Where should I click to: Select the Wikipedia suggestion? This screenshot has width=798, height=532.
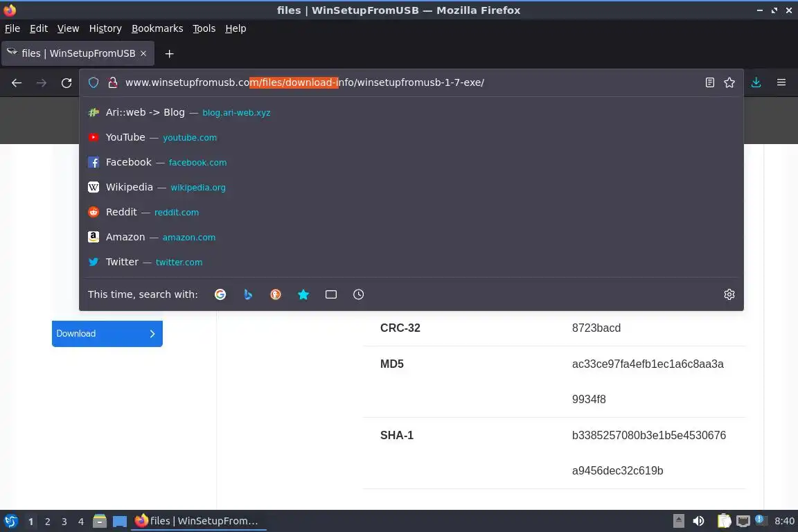point(411,187)
